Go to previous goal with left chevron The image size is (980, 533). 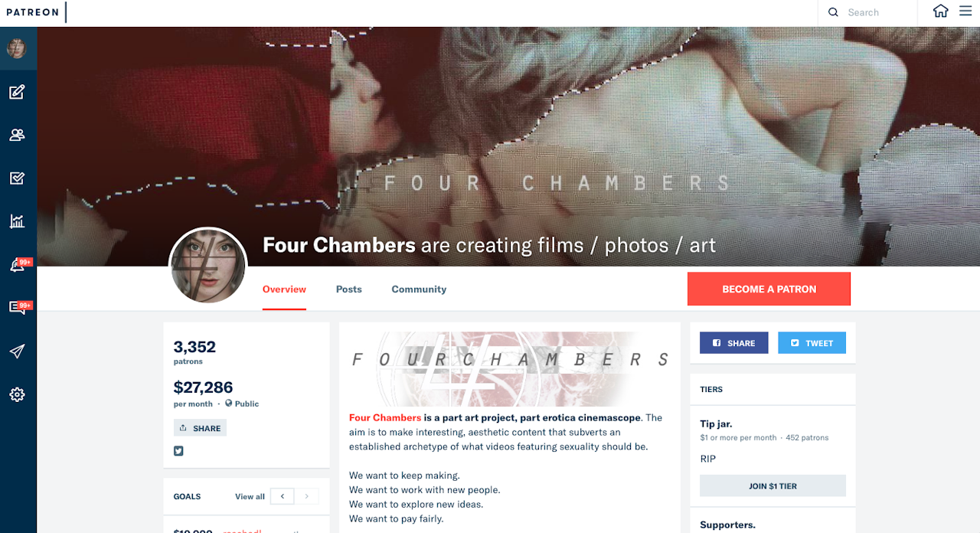pos(283,496)
